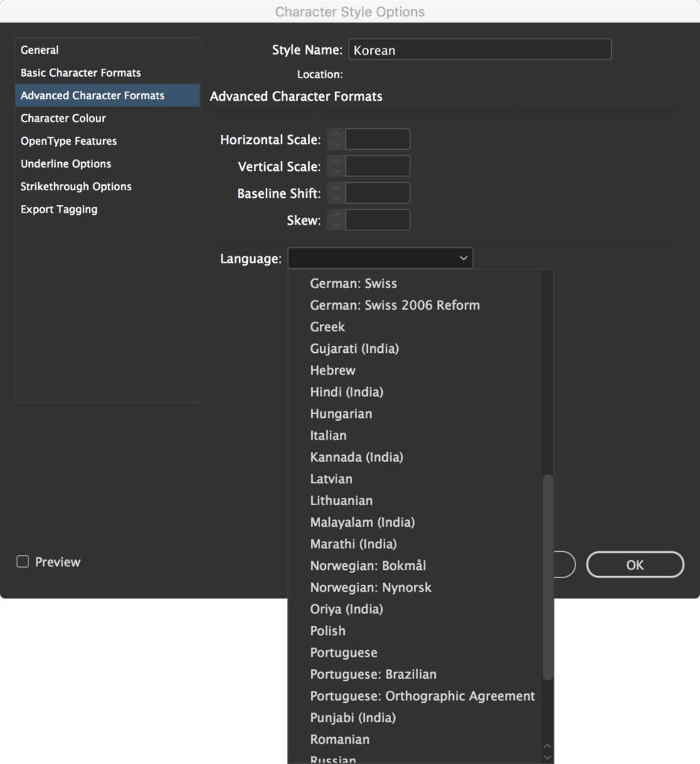The image size is (700, 764).
Task: Collapse the Language dropdown
Action: [380, 258]
